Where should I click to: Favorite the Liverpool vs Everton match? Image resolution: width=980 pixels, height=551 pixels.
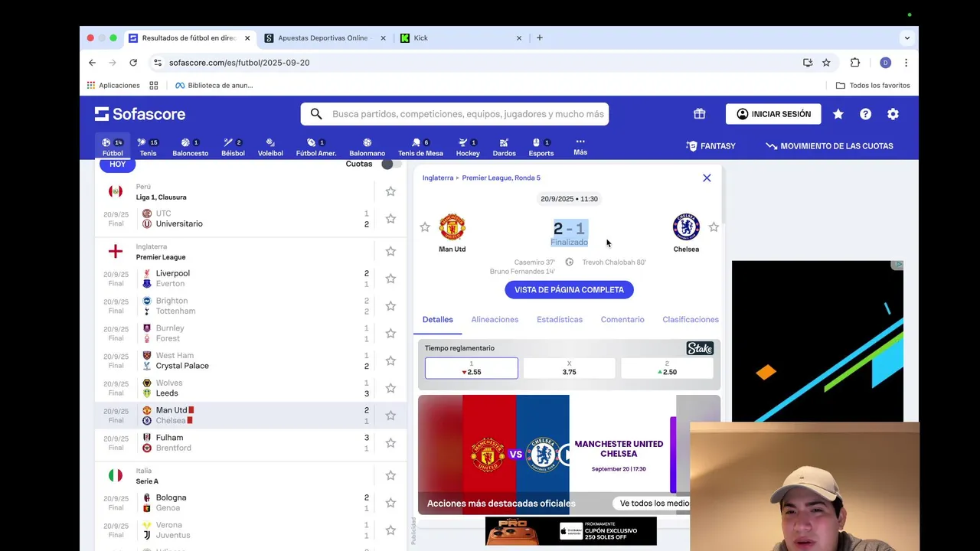[390, 279]
